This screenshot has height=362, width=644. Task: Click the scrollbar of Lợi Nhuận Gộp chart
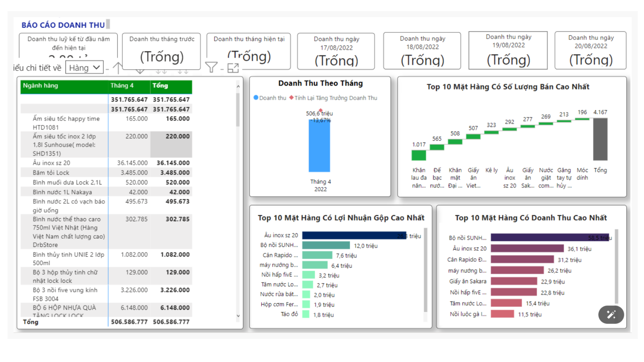pyautogui.click(x=426, y=270)
